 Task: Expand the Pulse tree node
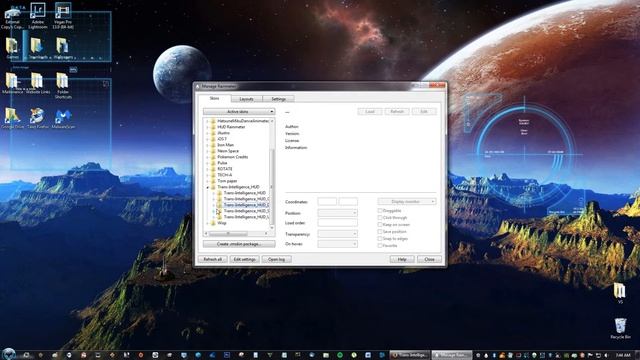pos(207,163)
